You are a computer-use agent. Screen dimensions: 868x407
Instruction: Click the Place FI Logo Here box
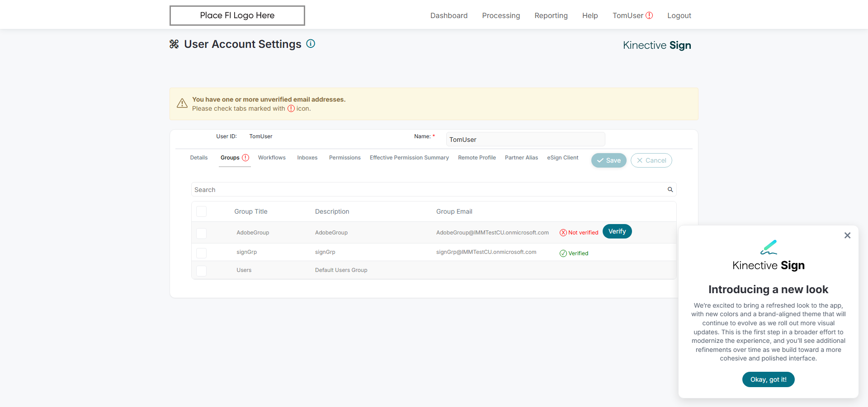coord(237,15)
